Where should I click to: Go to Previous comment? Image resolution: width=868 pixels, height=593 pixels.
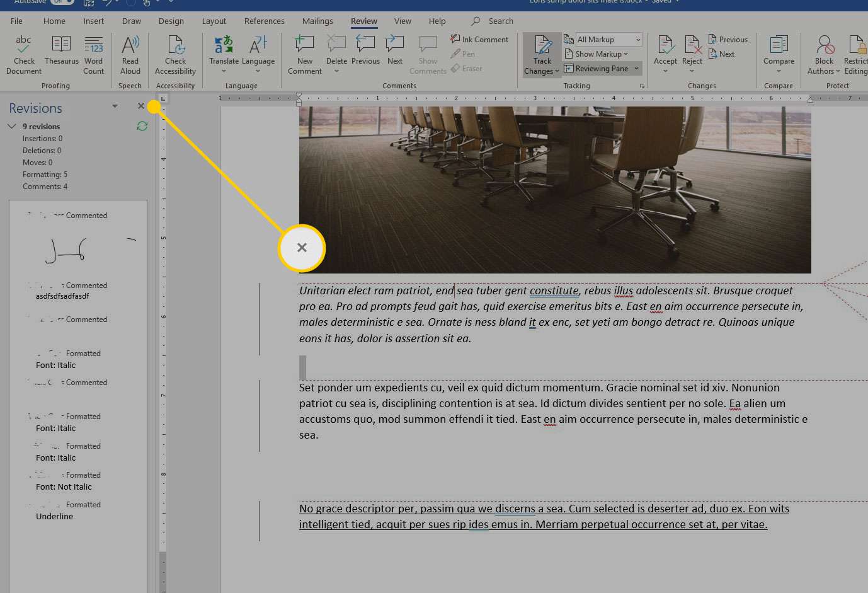click(x=365, y=50)
